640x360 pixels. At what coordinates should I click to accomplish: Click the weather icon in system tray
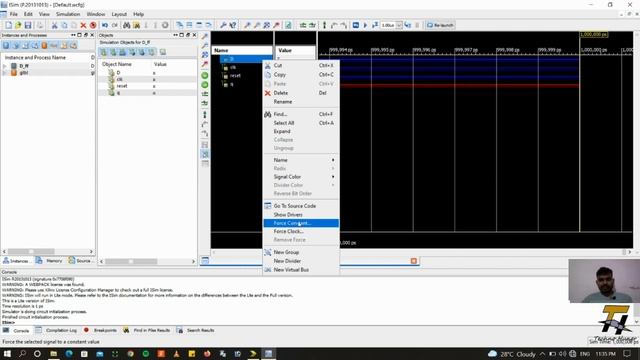[x=492, y=353]
